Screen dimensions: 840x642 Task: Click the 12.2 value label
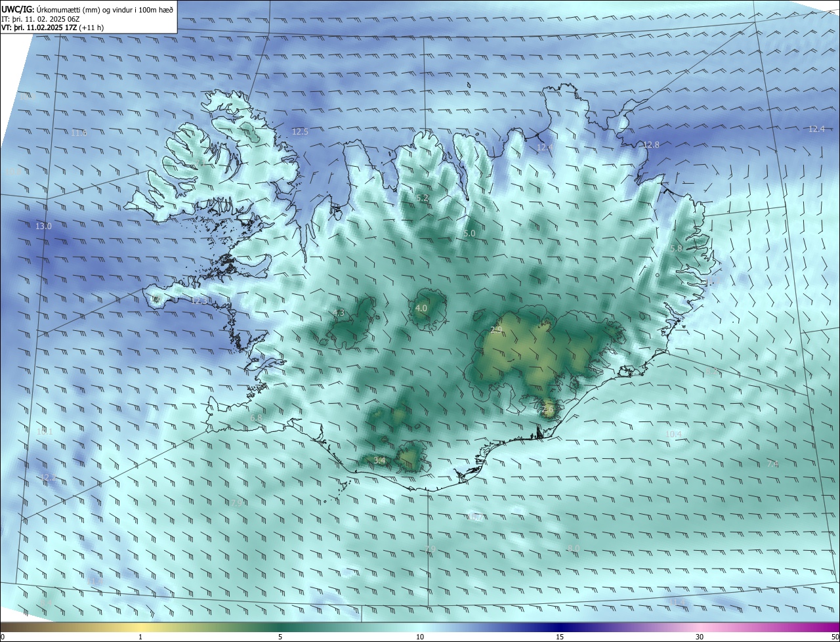[x=49, y=477]
